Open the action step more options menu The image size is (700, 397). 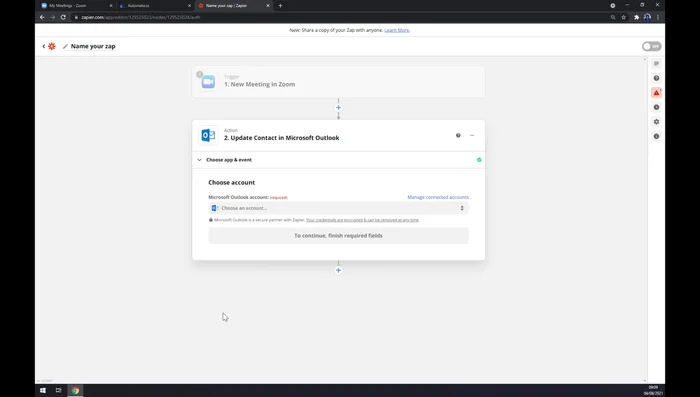tap(472, 135)
